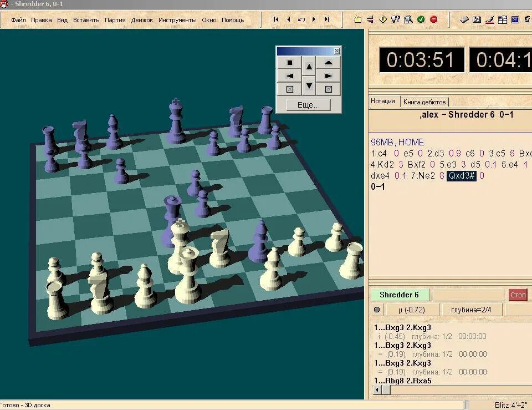Click the window layout icon
Screen dimensions: 532x410
[x=503, y=19]
